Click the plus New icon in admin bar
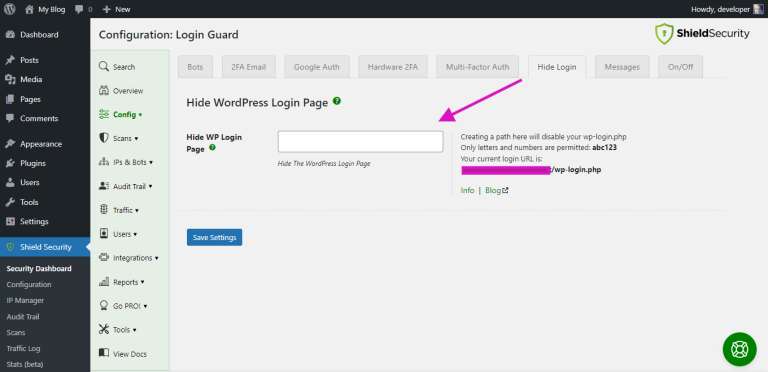Viewport: 768px width, 372px height. click(107, 9)
